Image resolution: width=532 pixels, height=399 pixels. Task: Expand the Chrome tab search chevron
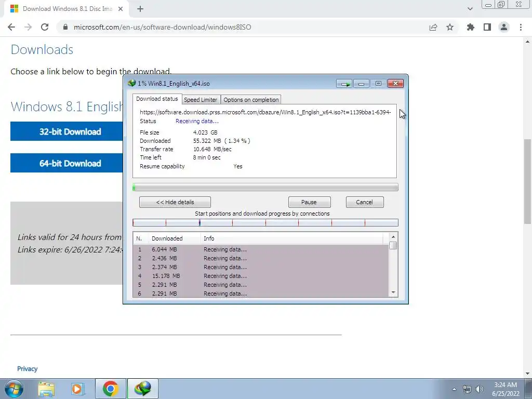tap(470, 9)
